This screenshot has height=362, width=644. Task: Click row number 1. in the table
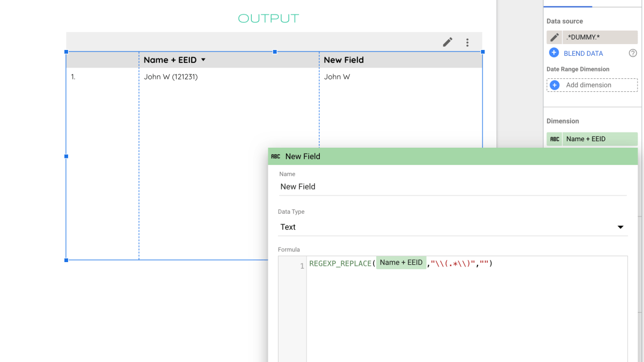(74, 77)
